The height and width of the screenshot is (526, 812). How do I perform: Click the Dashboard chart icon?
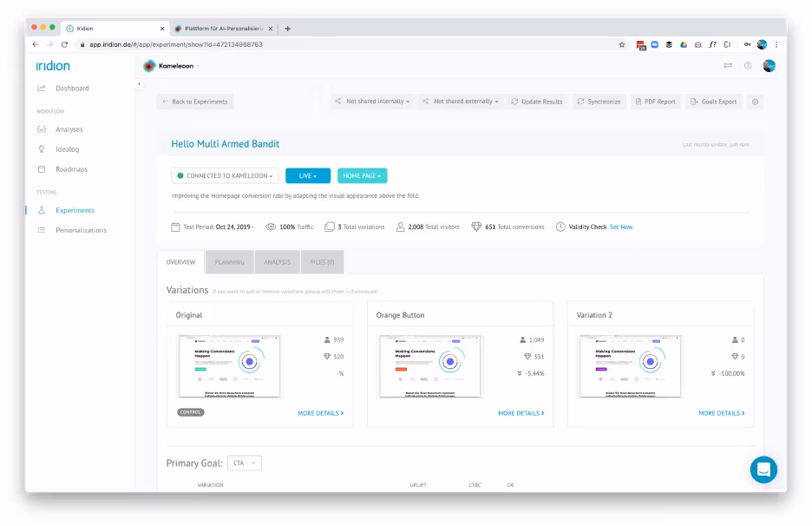(42, 88)
